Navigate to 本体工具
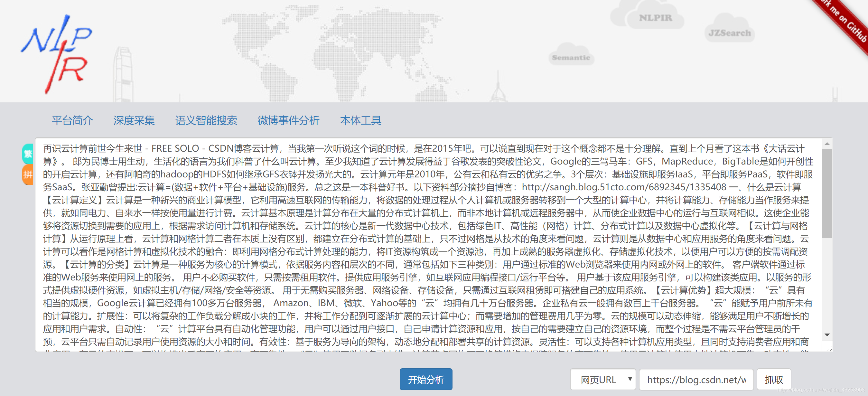The height and width of the screenshot is (396, 868). point(361,121)
